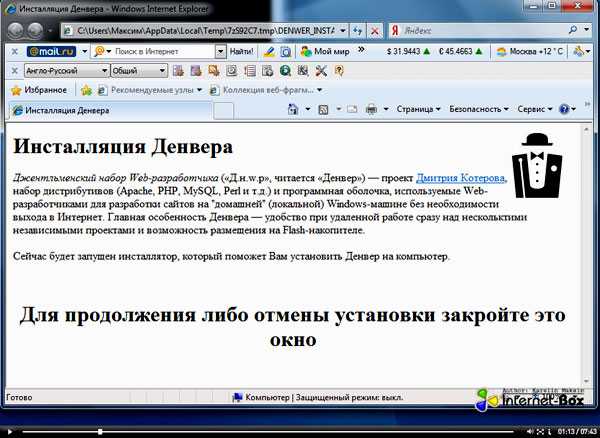Click the red Stop loading icon
The width and height of the screenshot is (600, 438).
[375, 31]
